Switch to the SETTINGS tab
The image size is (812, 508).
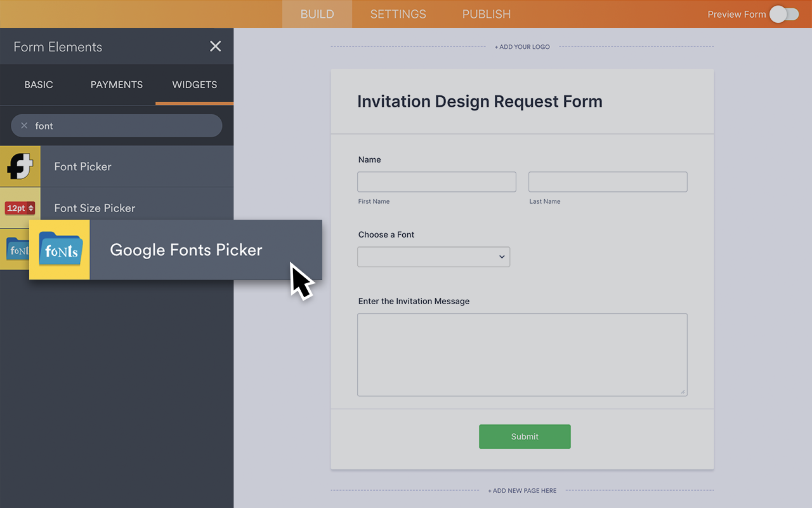click(x=398, y=13)
